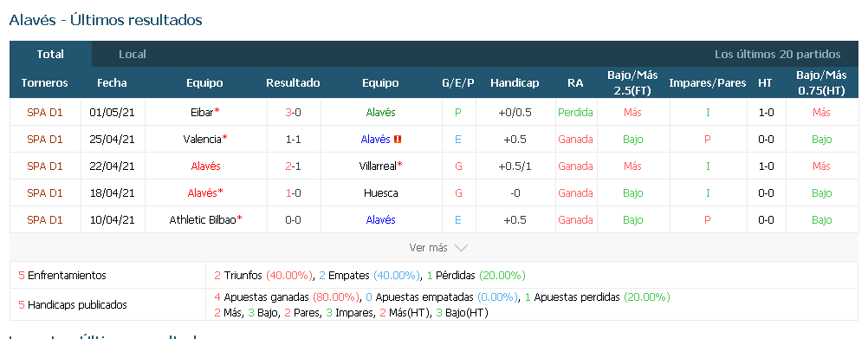Click Athletic Bilbao team name
This screenshot has height=339, width=868.
click(x=203, y=220)
